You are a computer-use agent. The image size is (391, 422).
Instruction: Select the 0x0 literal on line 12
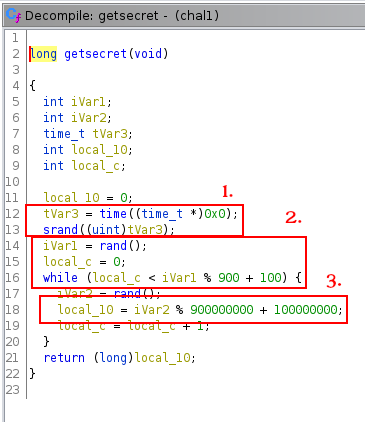click(x=215, y=213)
